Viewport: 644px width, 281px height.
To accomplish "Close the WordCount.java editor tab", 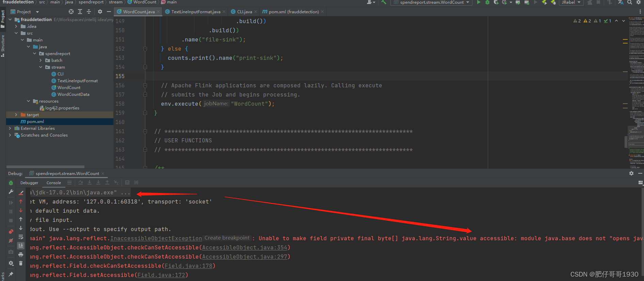I will [x=159, y=12].
